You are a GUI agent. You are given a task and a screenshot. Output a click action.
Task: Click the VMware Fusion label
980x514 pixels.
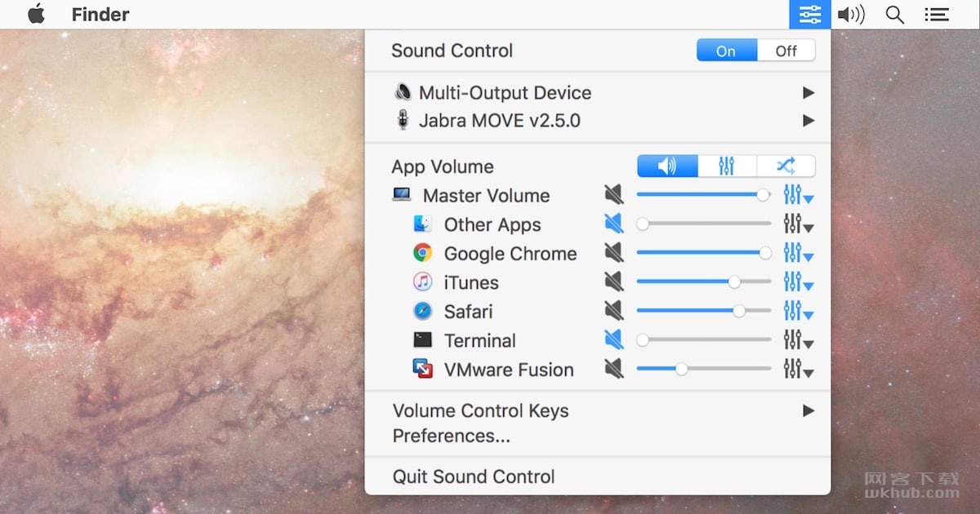coord(509,370)
